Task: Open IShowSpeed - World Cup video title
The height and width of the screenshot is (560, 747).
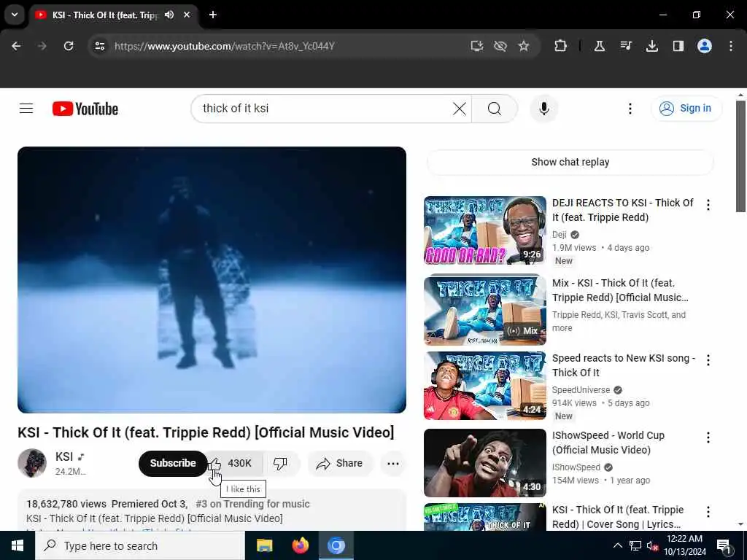Action: (608, 443)
